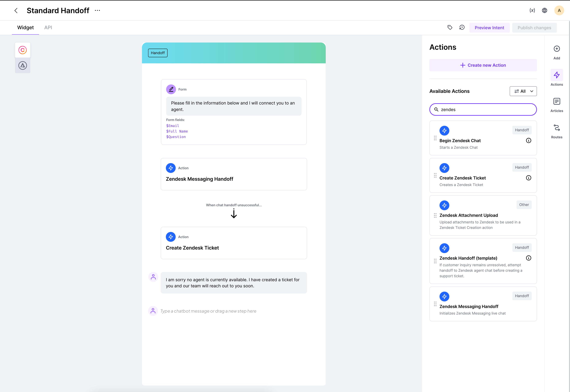Click the Standard Handoff title
This screenshot has height=392, width=570.
pyautogui.click(x=58, y=11)
